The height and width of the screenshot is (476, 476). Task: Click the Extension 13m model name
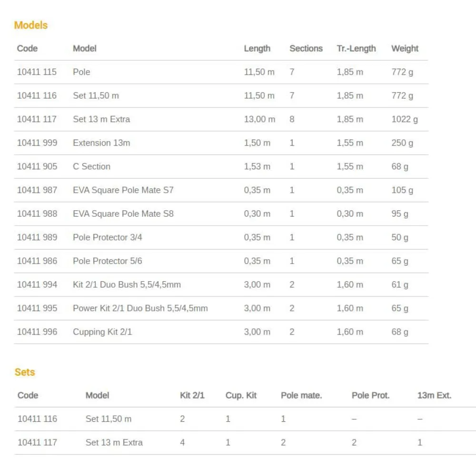coord(101,143)
